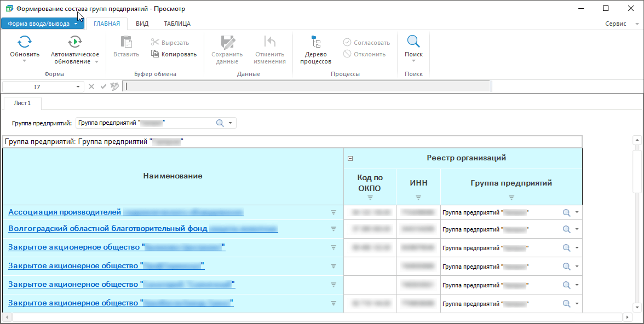Open the Группа предприятий selector dropdown arrow
Image resolution: width=644 pixels, height=324 pixels.
[x=231, y=123]
